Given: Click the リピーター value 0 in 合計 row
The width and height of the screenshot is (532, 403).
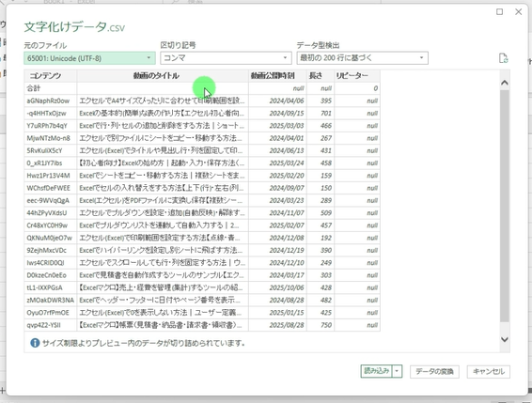Looking at the screenshot, I should [357, 88].
